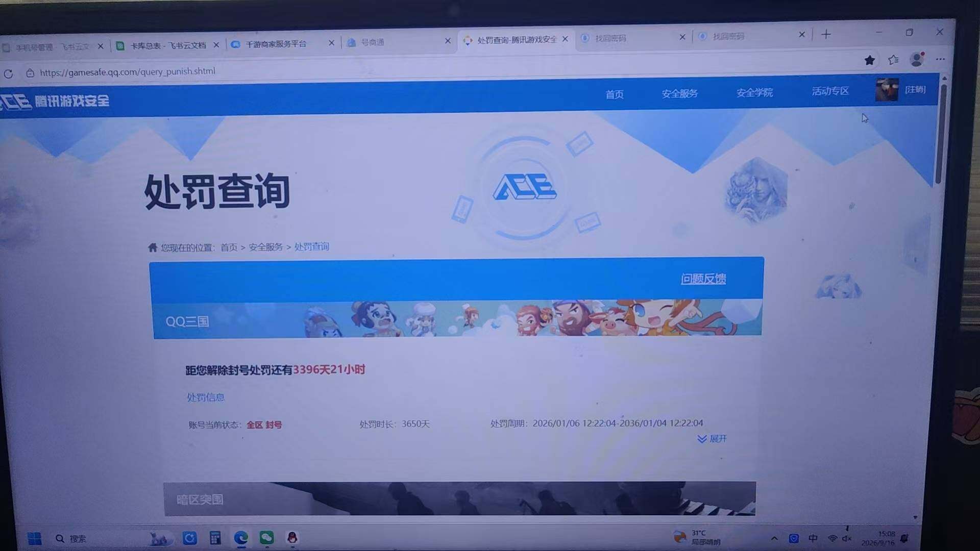Click the QQ三国 game banner
The image size is (980, 551).
(457, 319)
